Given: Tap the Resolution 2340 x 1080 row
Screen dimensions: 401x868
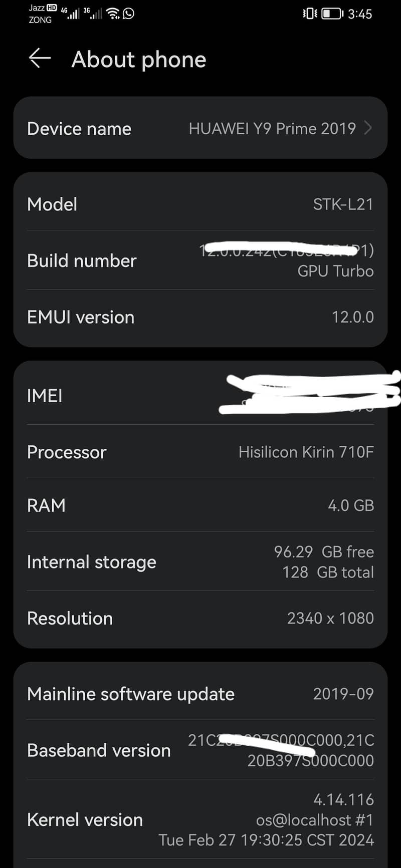Looking at the screenshot, I should [x=200, y=618].
